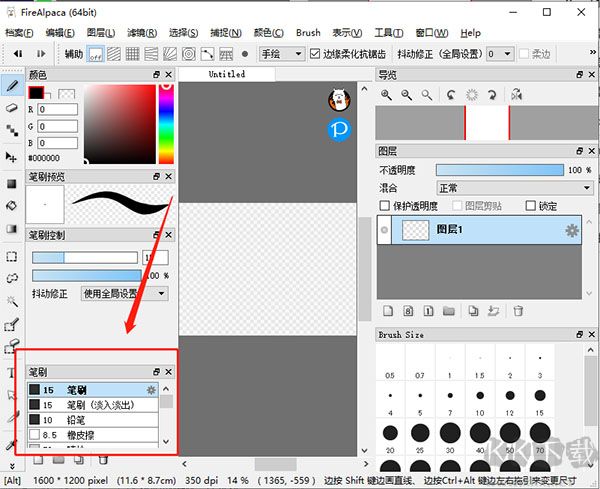Open settings gear of 图层1
Screen dimensions: 600x489
[572, 230]
